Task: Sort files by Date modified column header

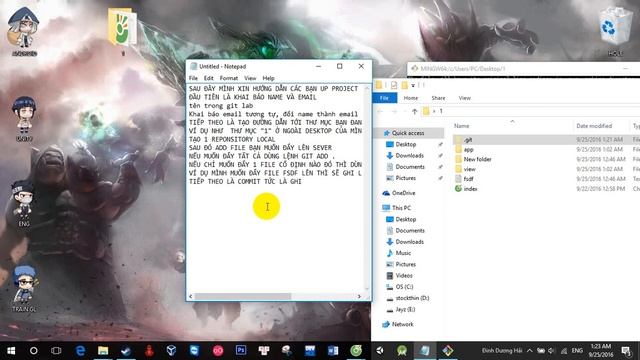Action: [x=594, y=126]
